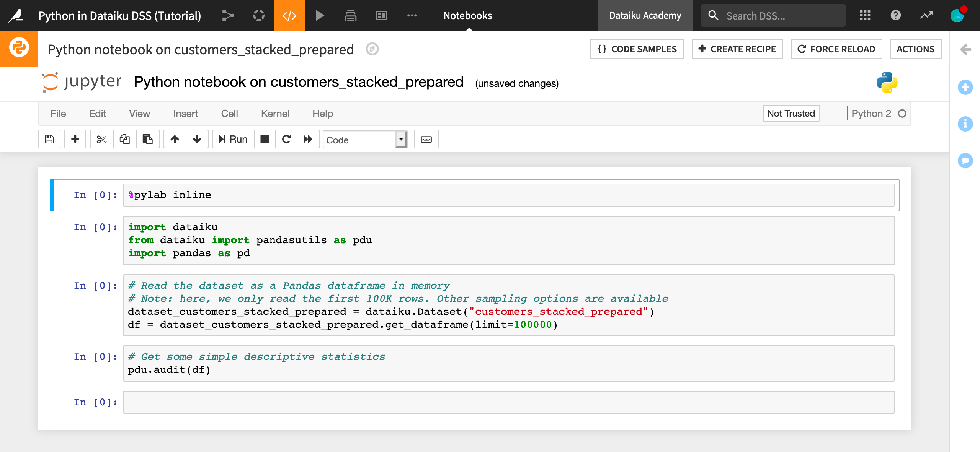Open the applications grid icon
The height and width of the screenshot is (452, 980).
click(x=865, y=15)
